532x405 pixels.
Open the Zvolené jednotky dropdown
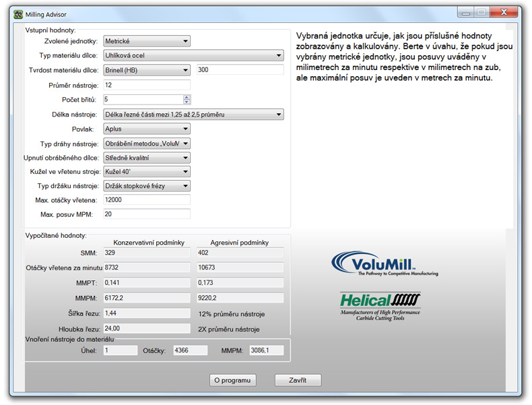(147, 41)
